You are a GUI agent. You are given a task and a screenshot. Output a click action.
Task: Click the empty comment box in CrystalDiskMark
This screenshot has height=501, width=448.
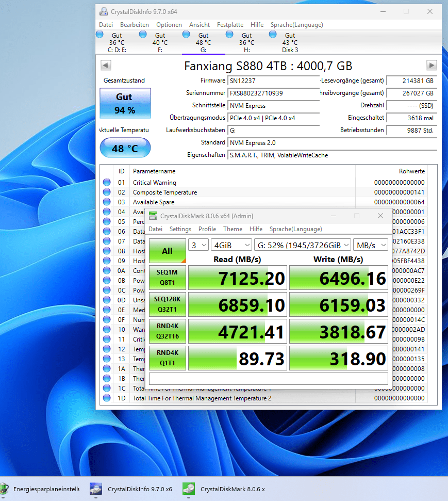coord(268,379)
